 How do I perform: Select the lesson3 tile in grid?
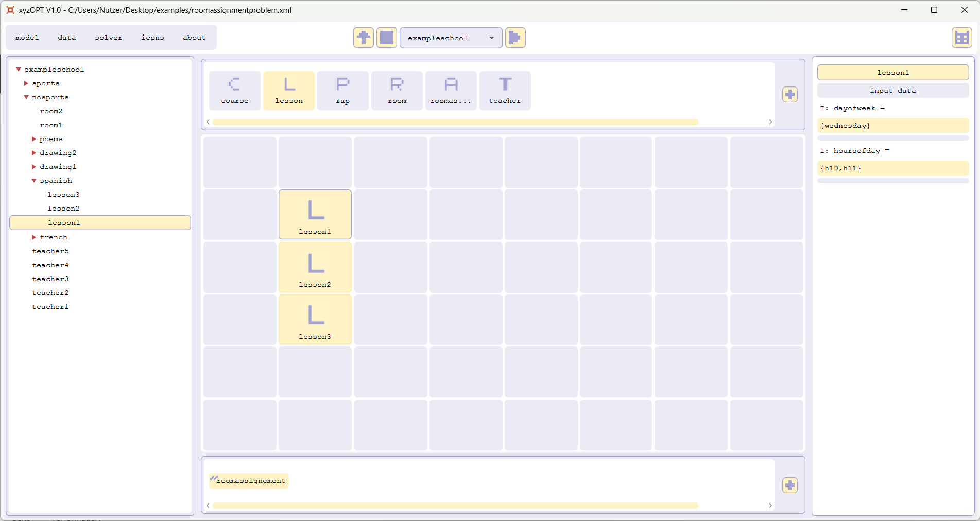315,320
